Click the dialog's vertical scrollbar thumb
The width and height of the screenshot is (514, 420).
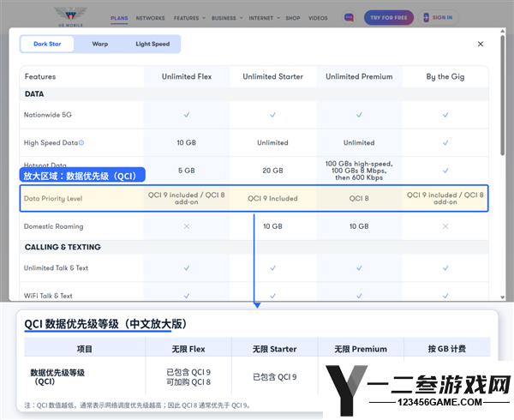[503, 95]
